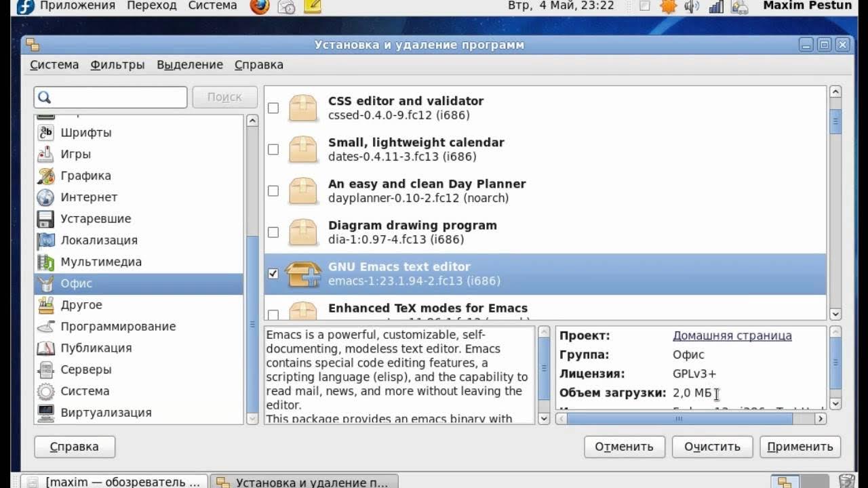Click details pane horizontal scrollbar left arrow
Image resolution: width=868 pixels, height=488 pixels.
tap(561, 419)
